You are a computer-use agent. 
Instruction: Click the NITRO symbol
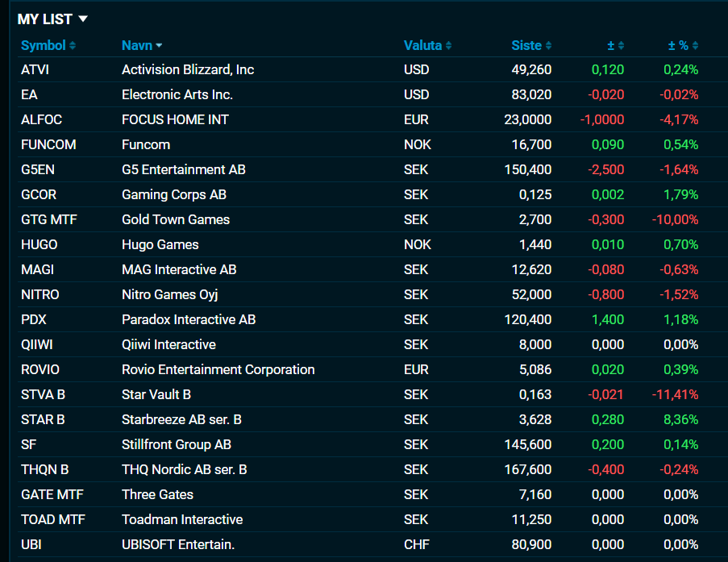(x=40, y=295)
